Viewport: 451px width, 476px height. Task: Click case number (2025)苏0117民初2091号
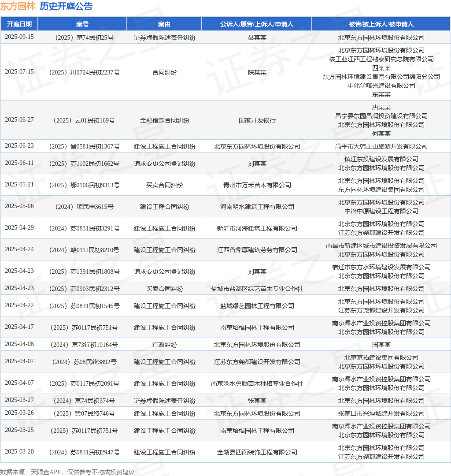tap(84, 384)
